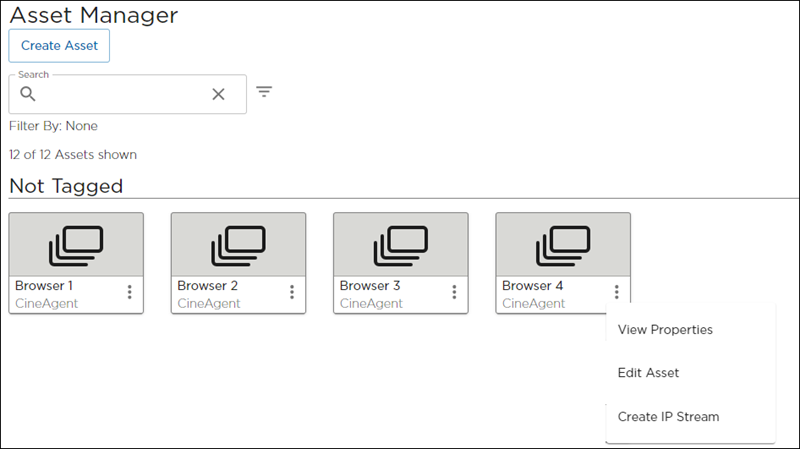Click the Create Asset button
Screen dimensions: 800x449
[59, 46]
